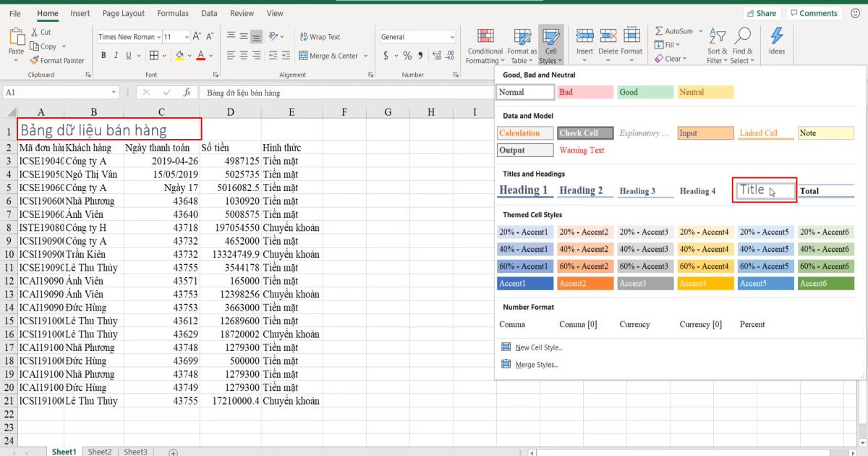The width and height of the screenshot is (868, 456).
Task: Apply Merge & Center to selection
Action: click(x=329, y=54)
